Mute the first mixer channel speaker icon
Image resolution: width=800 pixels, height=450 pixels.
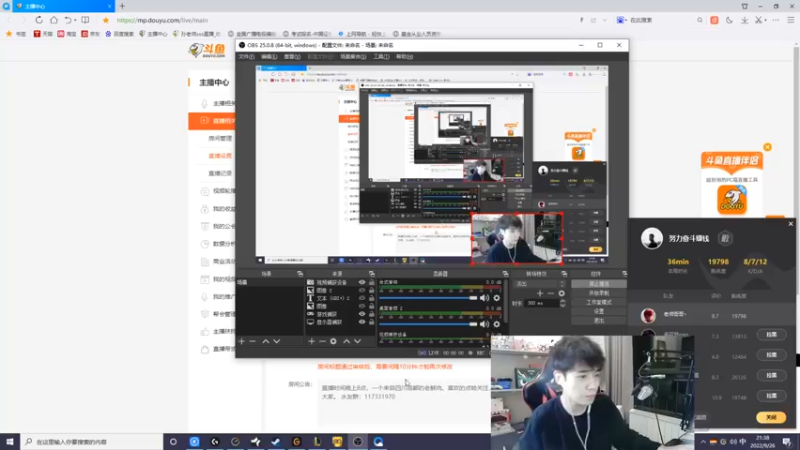[484, 298]
